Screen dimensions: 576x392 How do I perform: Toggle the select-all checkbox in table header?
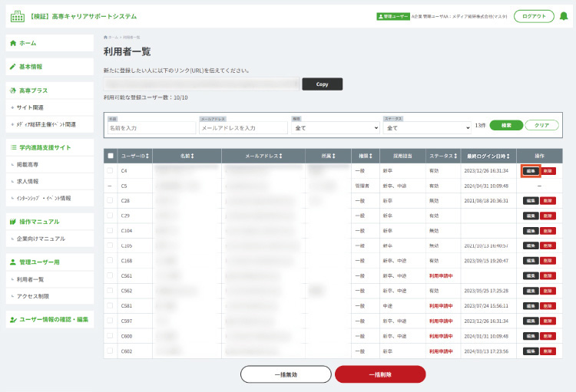point(110,156)
